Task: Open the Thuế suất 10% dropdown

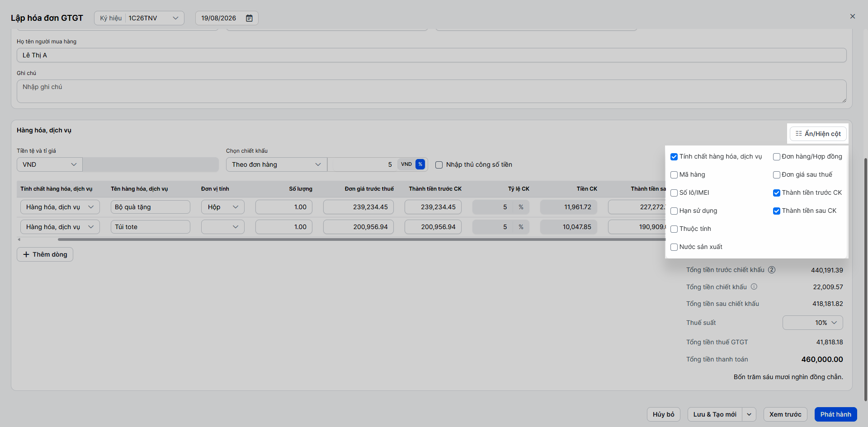Action: coord(813,323)
